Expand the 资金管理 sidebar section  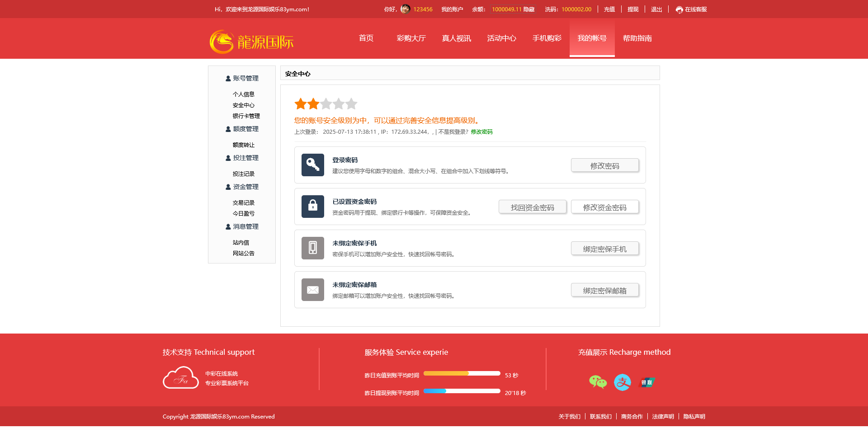tap(242, 187)
